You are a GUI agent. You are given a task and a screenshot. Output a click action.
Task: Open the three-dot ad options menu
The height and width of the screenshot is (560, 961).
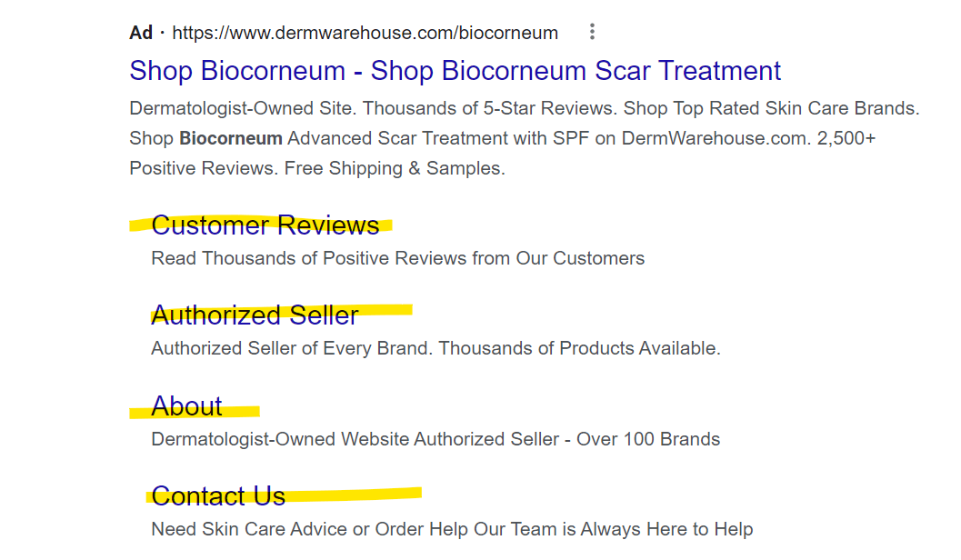point(592,33)
